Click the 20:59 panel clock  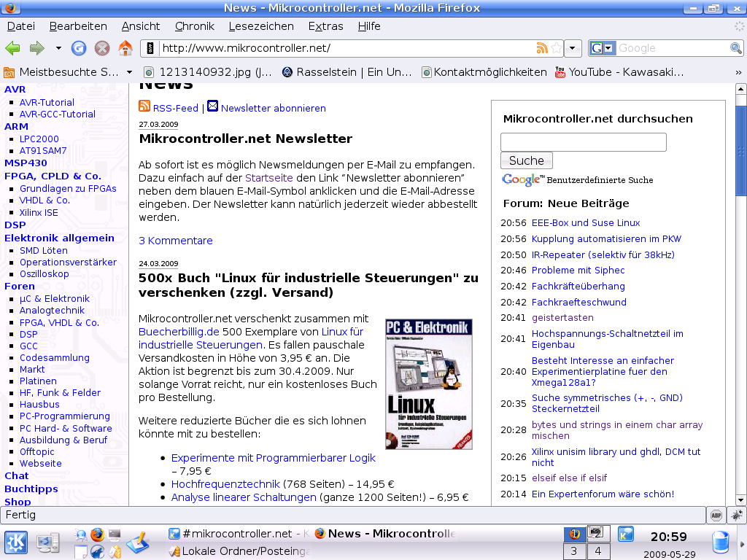click(x=669, y=537)
